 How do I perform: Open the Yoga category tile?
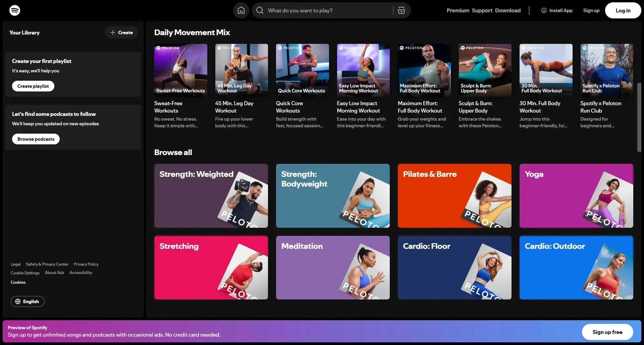click(x=576, y=196)
